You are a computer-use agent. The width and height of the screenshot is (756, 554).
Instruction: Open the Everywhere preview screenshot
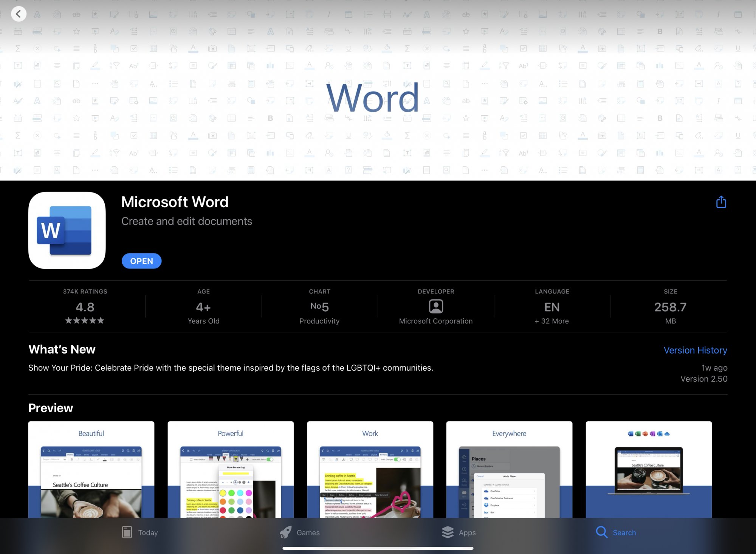click(x=509, y=469)
